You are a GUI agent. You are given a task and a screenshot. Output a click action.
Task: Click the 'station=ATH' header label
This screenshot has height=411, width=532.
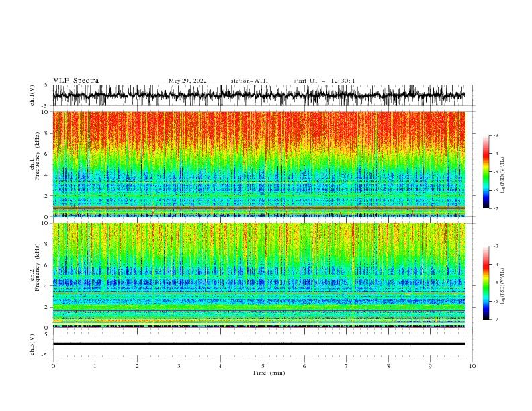pos(249,81)
